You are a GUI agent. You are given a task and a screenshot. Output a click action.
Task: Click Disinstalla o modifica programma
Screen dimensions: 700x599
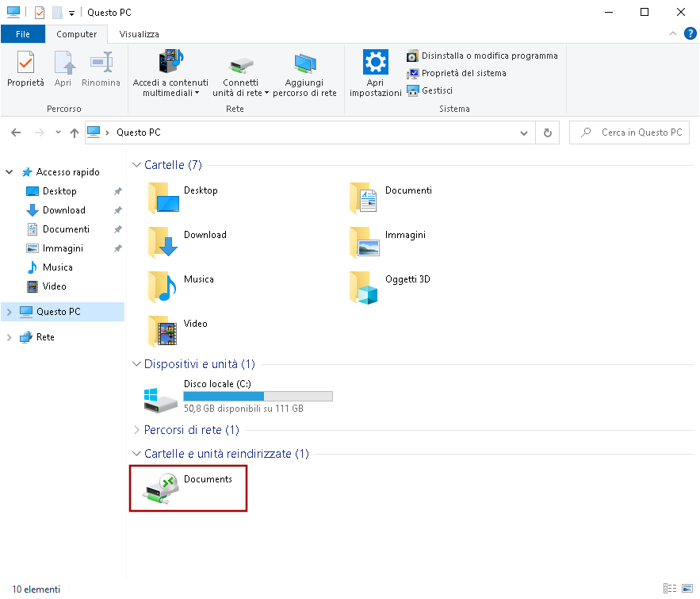(482, 56)
